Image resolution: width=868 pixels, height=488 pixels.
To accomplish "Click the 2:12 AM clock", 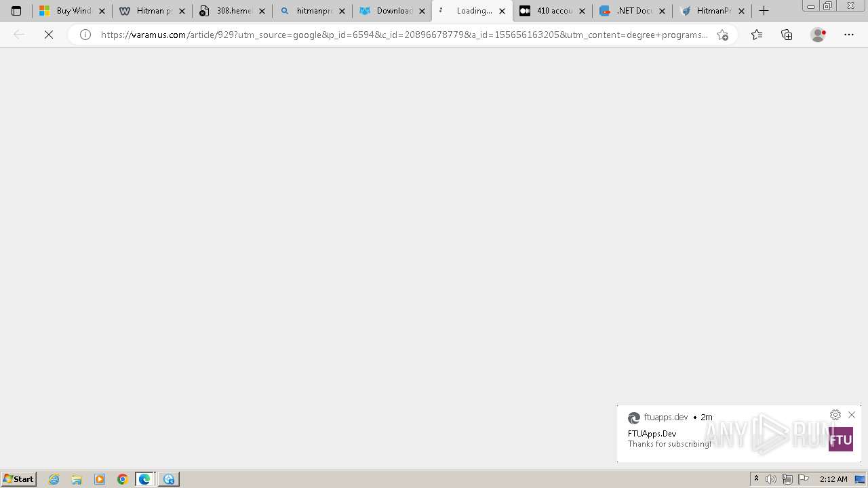I will pos(833,479).
